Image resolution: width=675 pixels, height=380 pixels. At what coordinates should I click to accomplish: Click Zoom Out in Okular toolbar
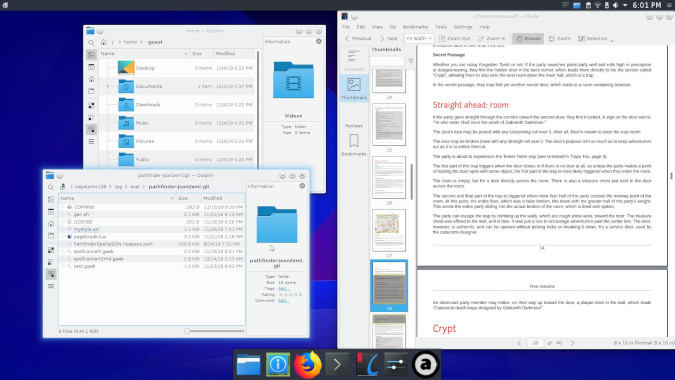pyautogui.click(x=455, y=38)
